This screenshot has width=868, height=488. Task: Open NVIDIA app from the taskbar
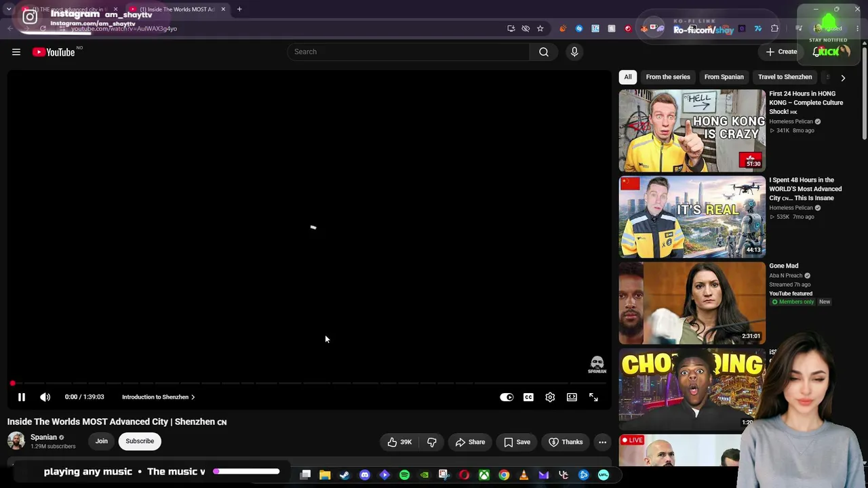tap(425, 475)
